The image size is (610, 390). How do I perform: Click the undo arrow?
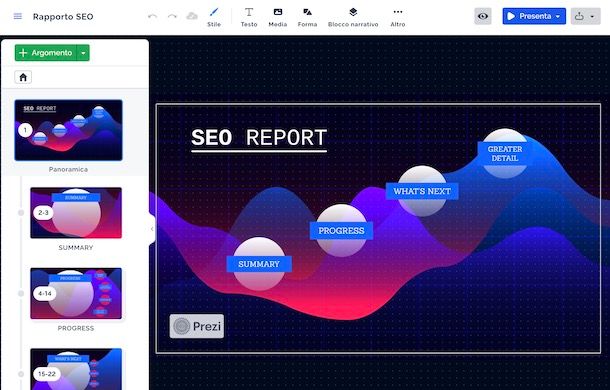[x=152, y=16]
